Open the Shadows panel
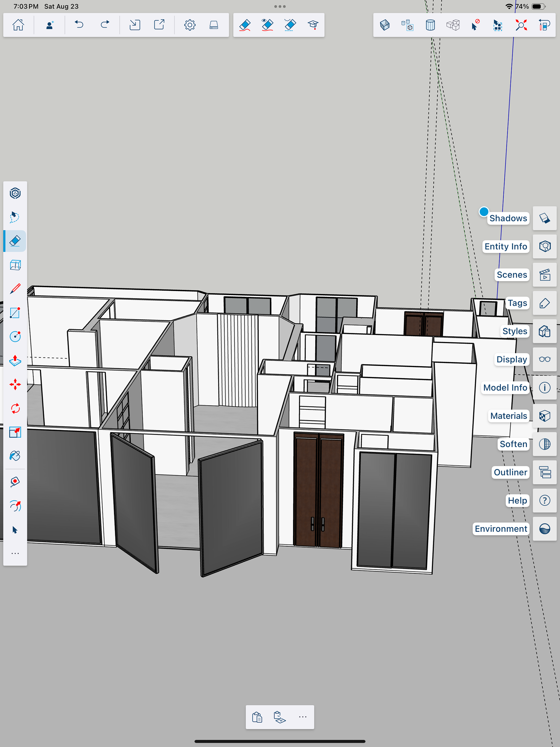The width and height of the screenshot is (560, 747). [x=544, y=218]
